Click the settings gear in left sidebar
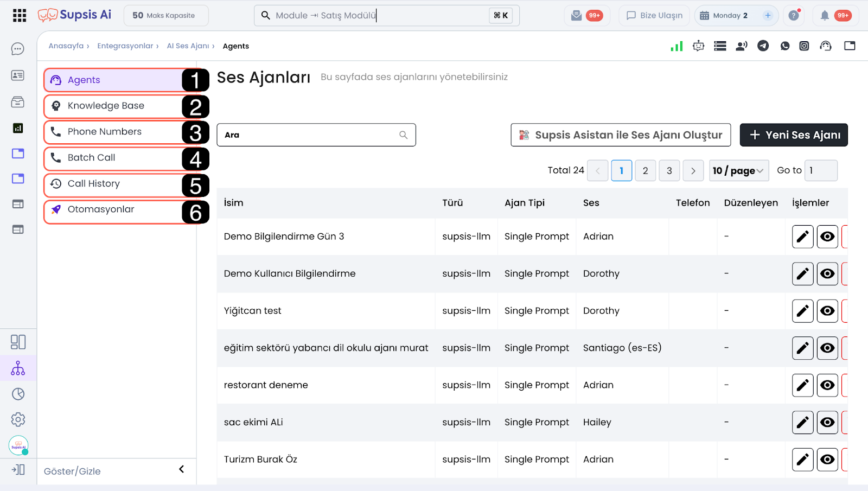This screenshot has width=868, height=491. click(18, 419)
